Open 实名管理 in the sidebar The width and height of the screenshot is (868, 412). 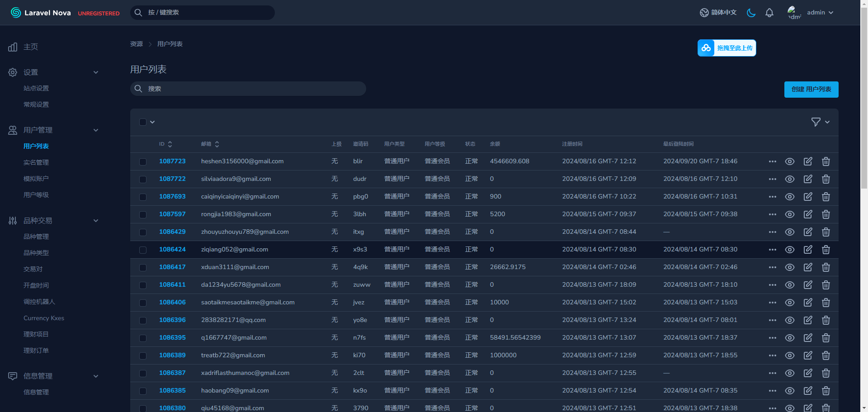click(36, 162)
